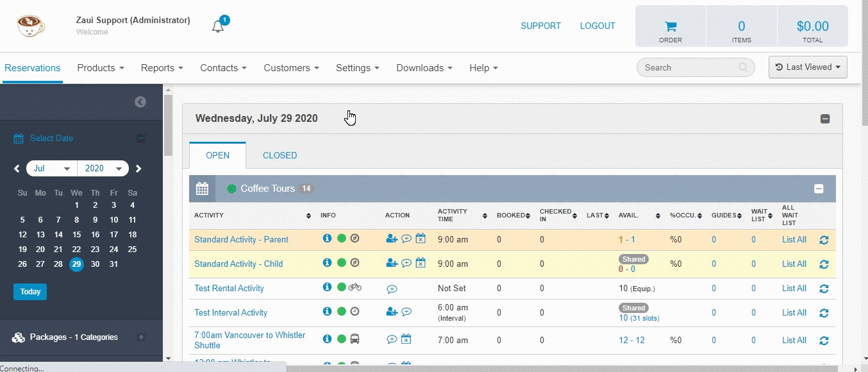868x372 pixels.
Task: Open the notification bell icon
Action: pos(219,26)
